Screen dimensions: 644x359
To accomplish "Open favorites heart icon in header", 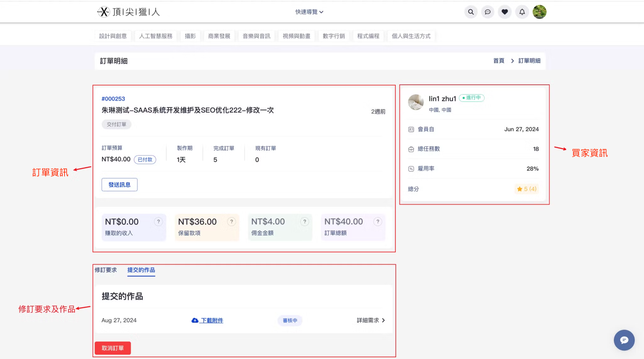I will tap(505, 12).
